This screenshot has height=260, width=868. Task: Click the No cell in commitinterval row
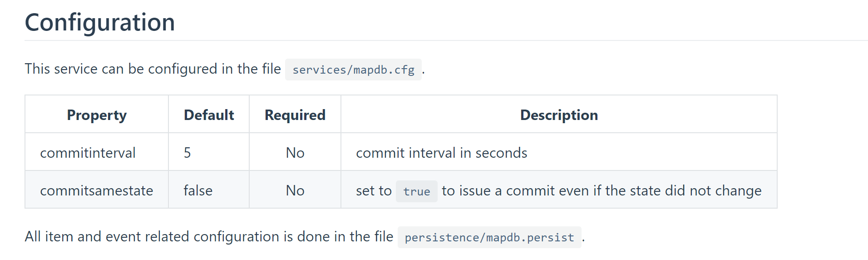point(295,152)
